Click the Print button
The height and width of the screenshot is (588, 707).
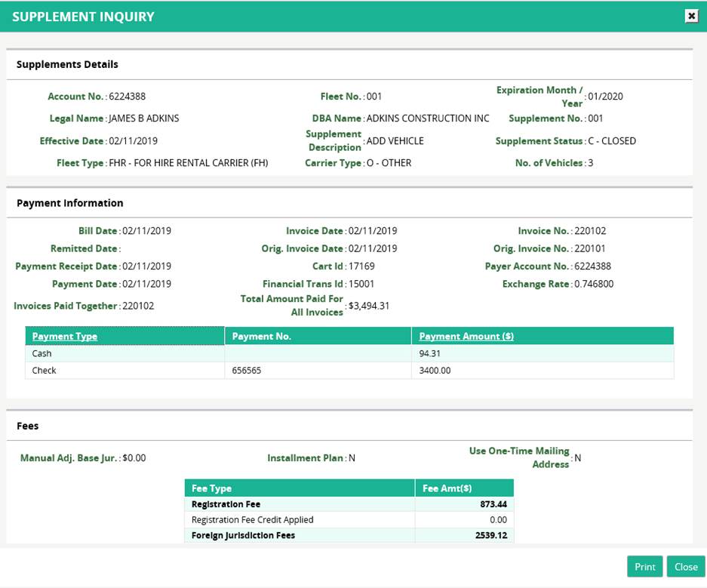[x=644, y=567]
